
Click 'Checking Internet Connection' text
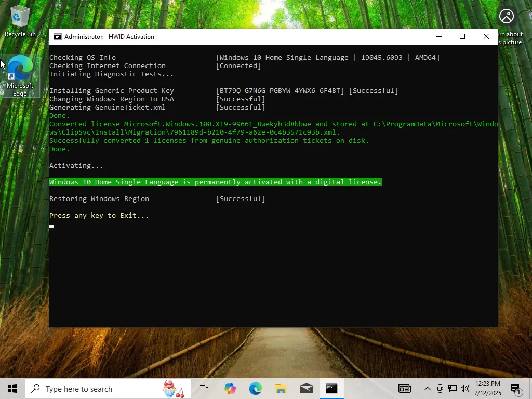(107, 66)
